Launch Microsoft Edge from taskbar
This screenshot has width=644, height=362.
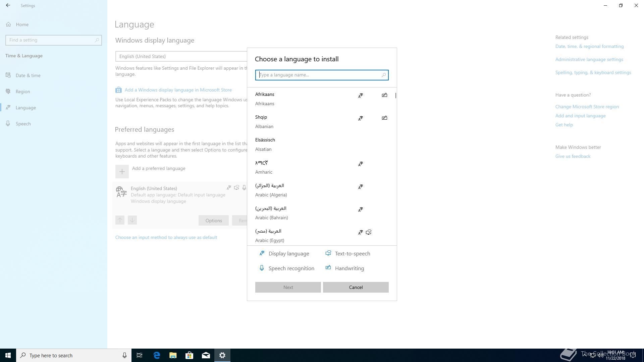click(x=156, y=355)
